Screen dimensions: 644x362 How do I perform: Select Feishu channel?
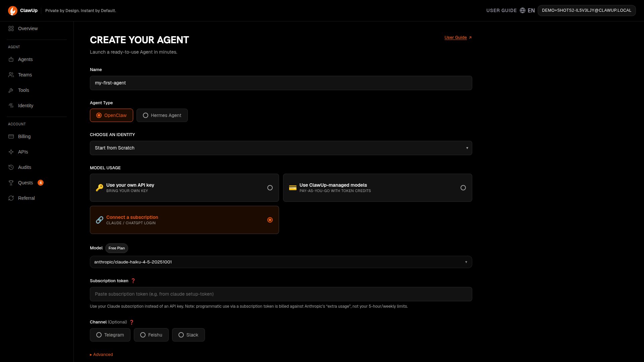coord(151,335)
